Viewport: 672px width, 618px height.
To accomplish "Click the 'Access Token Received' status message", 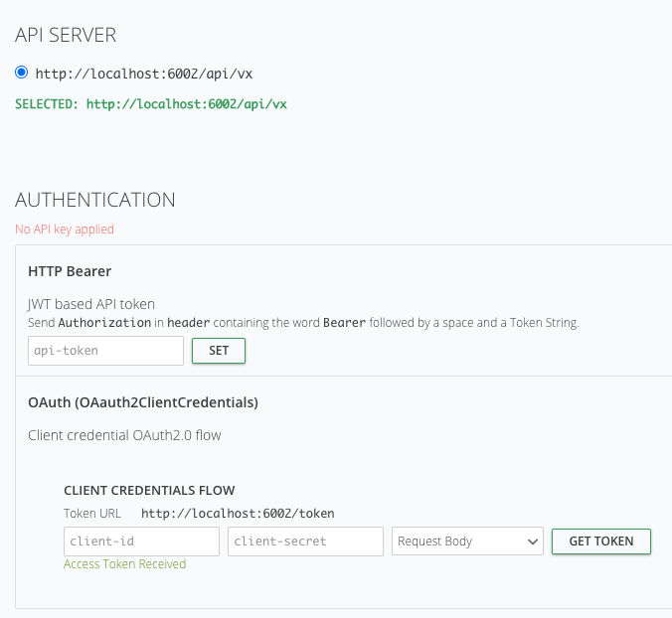I will 124,564.
